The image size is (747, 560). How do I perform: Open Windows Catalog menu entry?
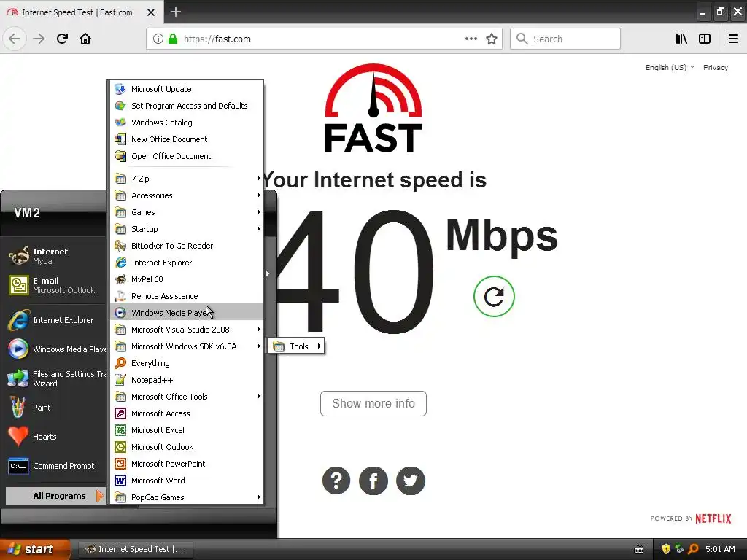[x=187, y=122]
